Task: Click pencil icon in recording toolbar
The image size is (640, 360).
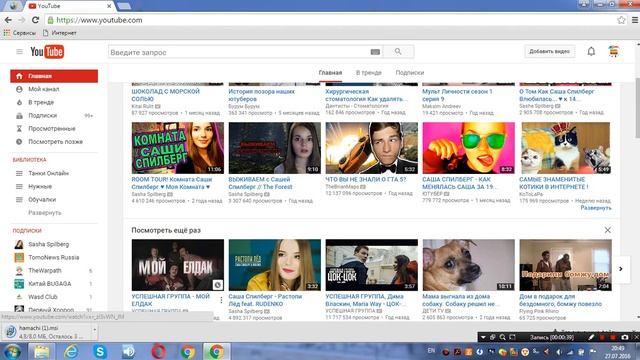Action: point(591,337)
